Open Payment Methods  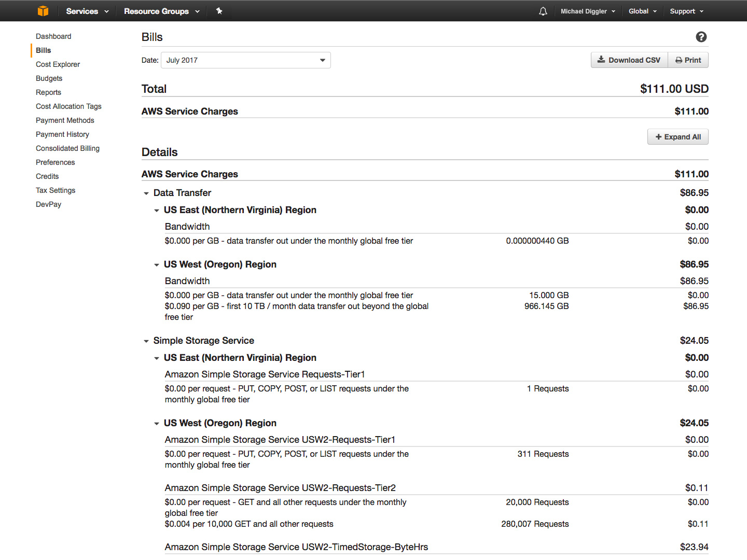65,120
